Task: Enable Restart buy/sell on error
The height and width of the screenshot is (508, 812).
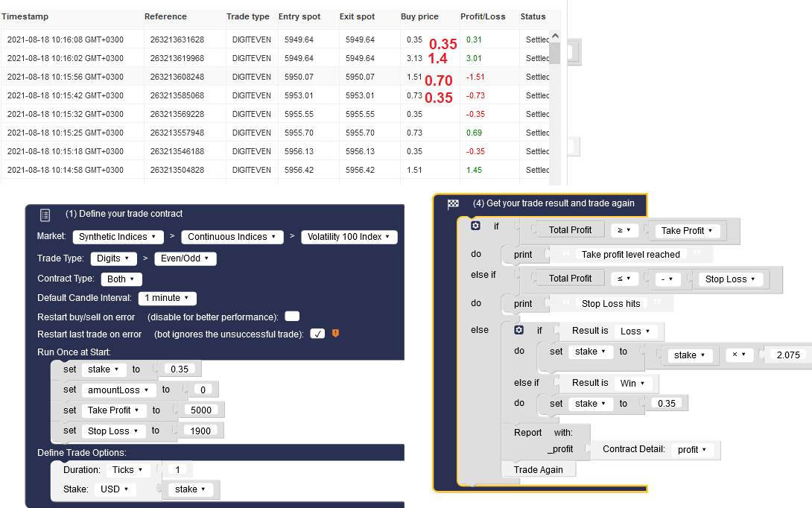Action: [x=291, y=316]
